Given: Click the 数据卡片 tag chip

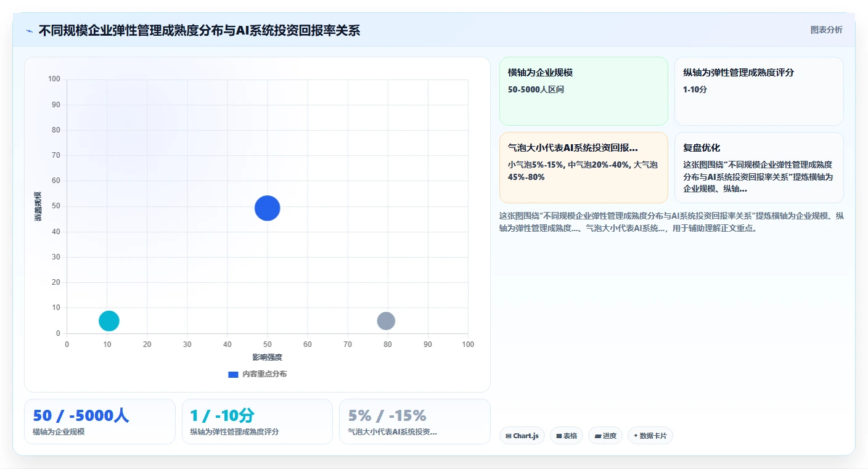Looking at the screenshot, I should coord(650,436).
